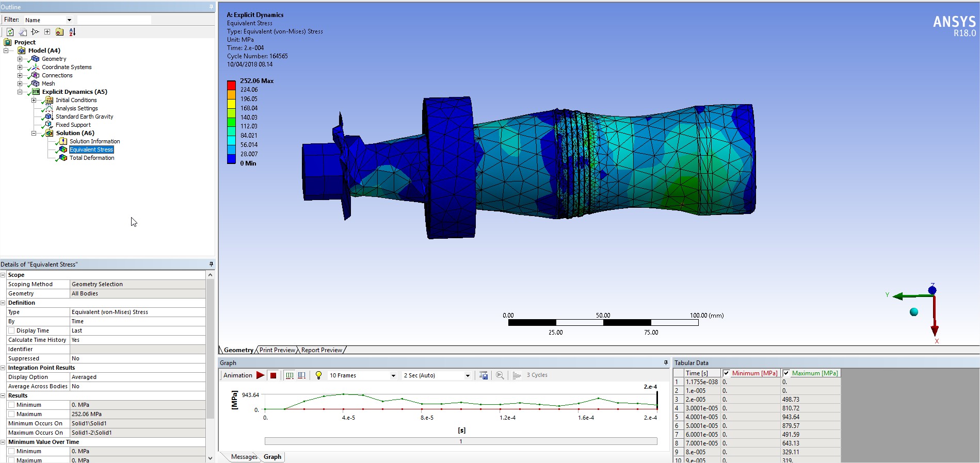Select Solution Information item
980x463 pixels.
(x=94, y=141)
